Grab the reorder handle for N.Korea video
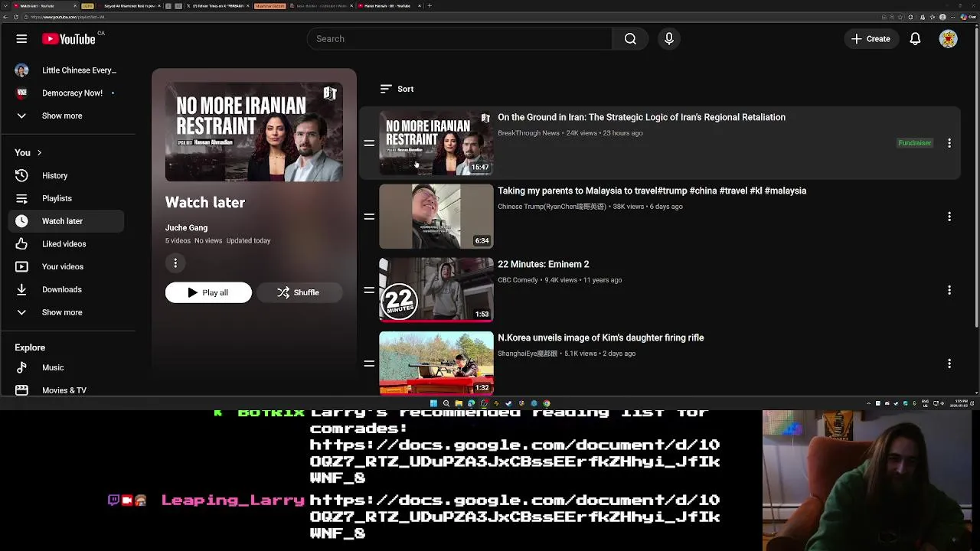 point(369,364)
